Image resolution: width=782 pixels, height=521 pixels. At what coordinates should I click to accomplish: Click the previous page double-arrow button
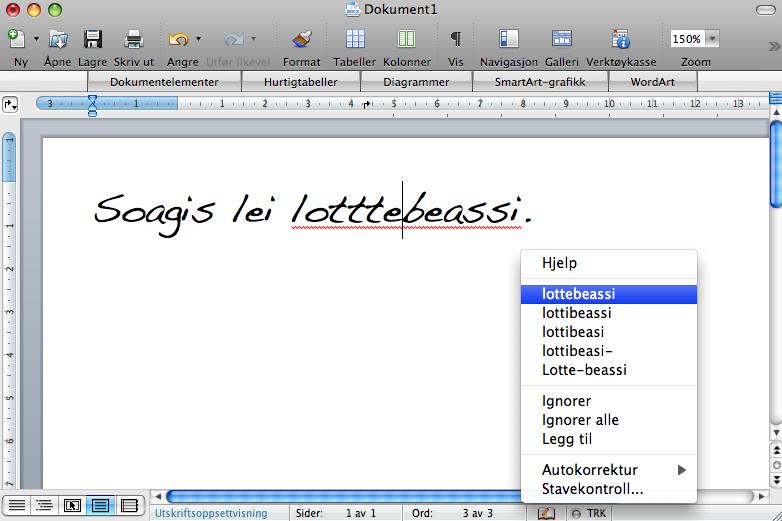776,450
